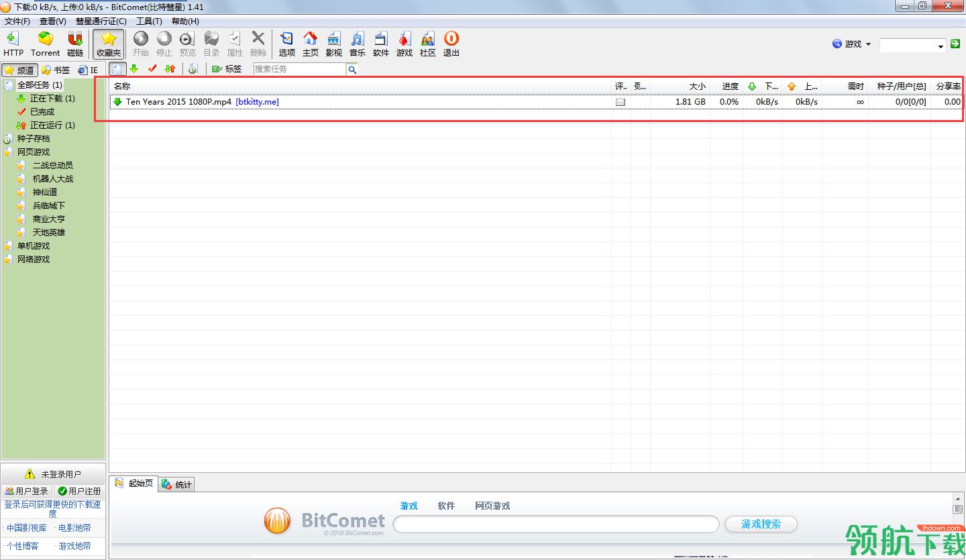Click the 停止 stop task icon
This screenshot has width=966, height=560.
tap(164, 44)
